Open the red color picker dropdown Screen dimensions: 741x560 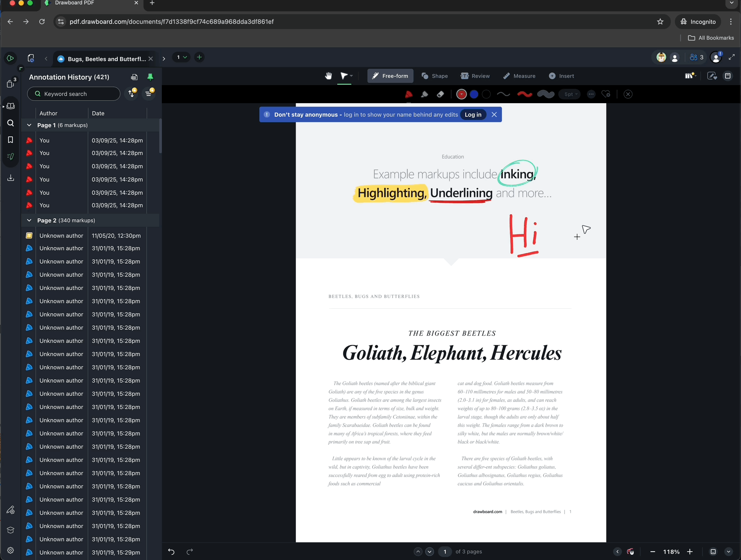pyautogui.click(x=461, y=94)
